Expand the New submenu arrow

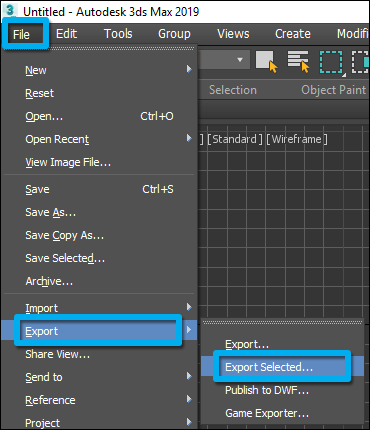click(x=189, y=69)
